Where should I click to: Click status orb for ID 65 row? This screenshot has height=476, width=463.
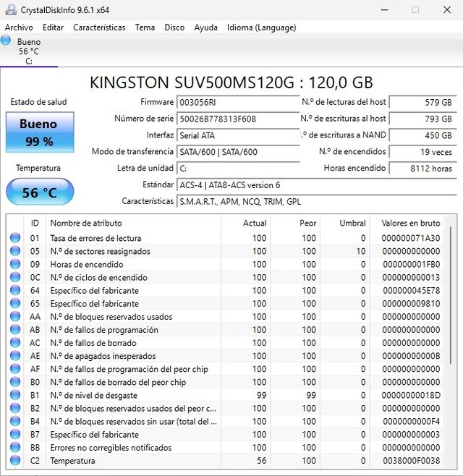tap(15, 303)
